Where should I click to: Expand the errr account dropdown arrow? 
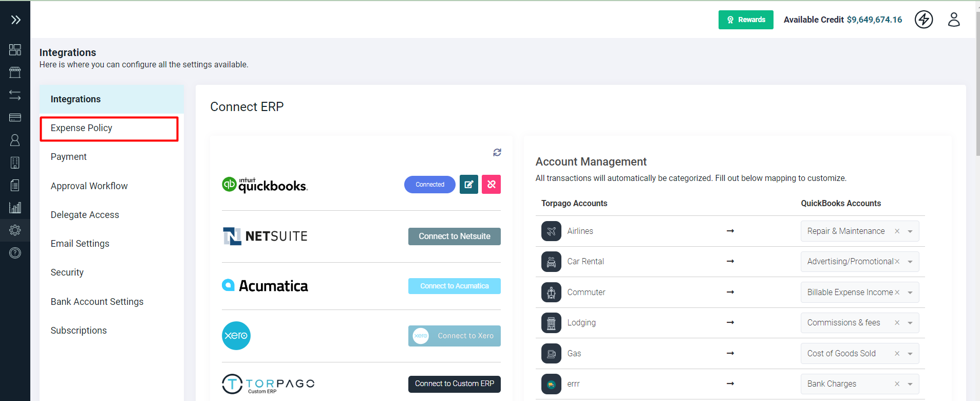(910, 384)
